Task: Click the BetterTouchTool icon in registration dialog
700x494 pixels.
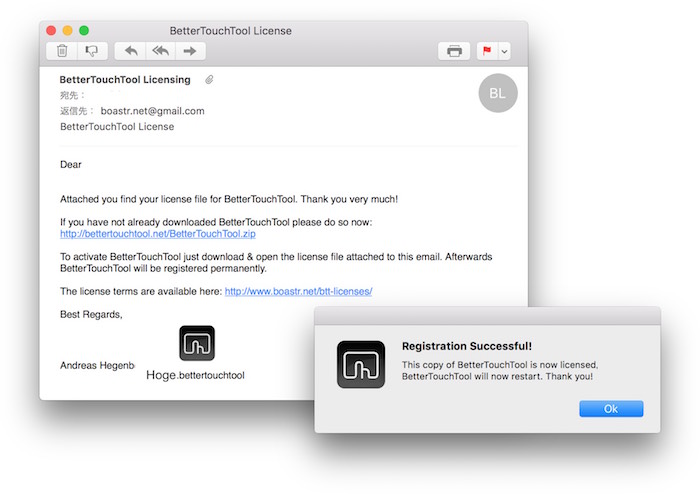Action: tap(361, 364)
